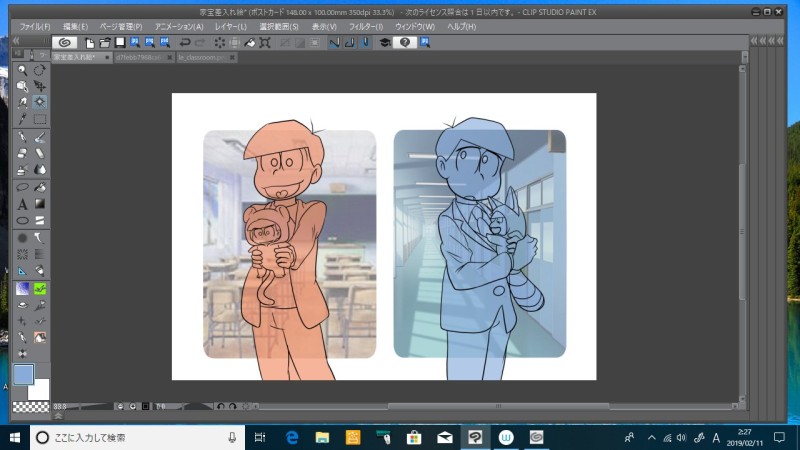Click the Save icon in toolbar
The image size is (800, 450).
tap(119, 43)
